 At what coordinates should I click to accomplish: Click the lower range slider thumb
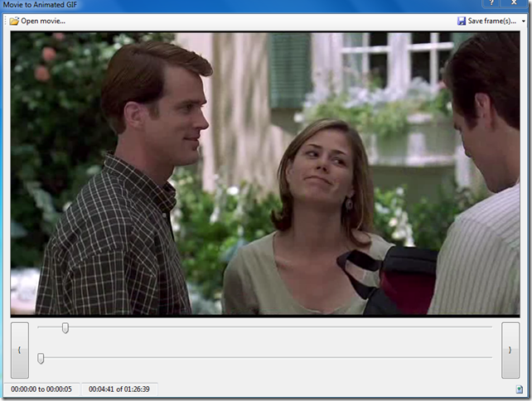[x=41, y=358]
